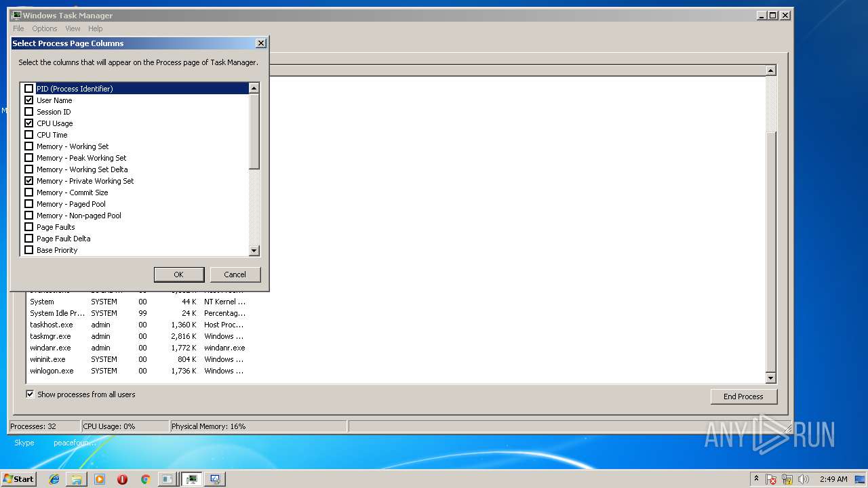Check the Page Faults column

(29, 227)
